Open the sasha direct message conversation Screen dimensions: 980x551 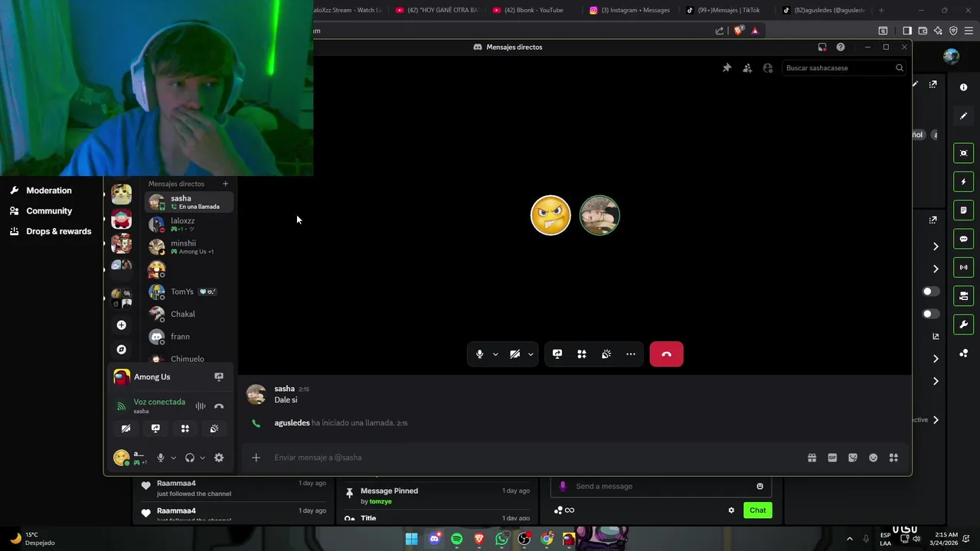(x=188, y=202)
